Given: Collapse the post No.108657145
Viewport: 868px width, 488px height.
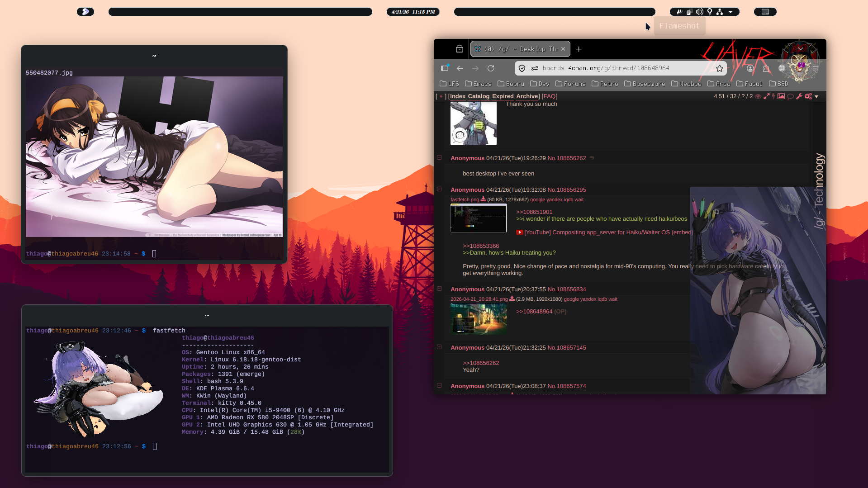Looking at the screenshot, I should (x=439, y=347).
